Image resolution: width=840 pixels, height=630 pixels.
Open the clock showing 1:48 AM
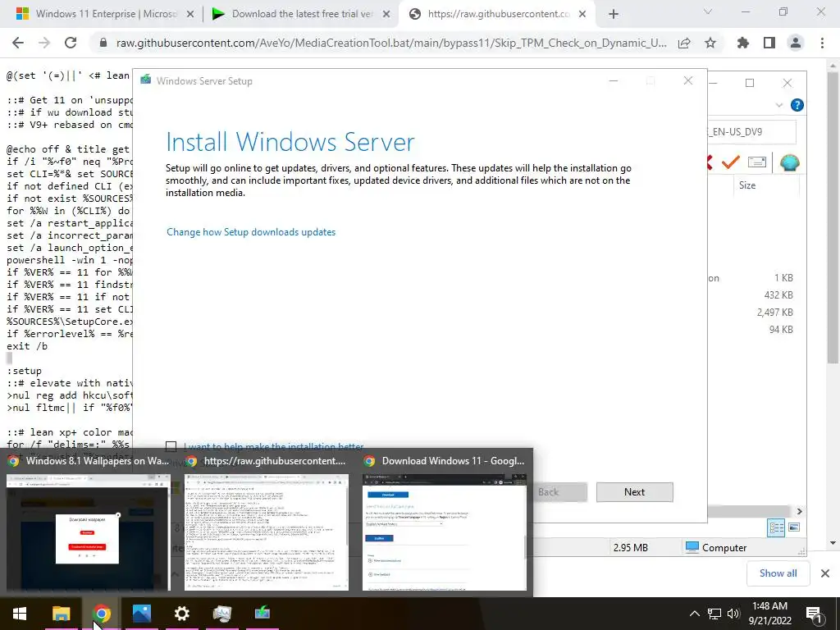tap(769, 614)
